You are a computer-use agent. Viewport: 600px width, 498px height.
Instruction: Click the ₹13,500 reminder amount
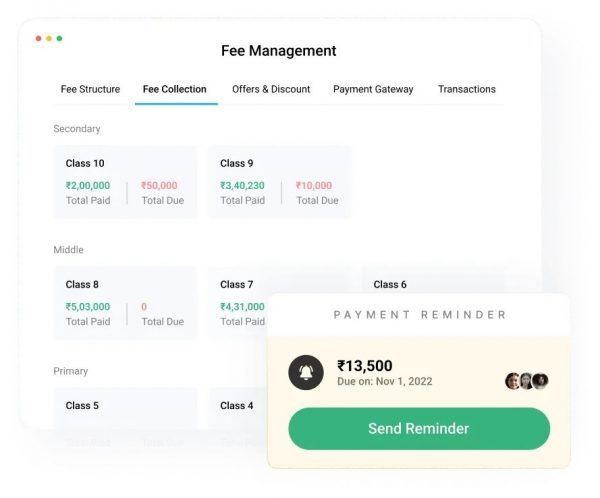coord(365,366)
